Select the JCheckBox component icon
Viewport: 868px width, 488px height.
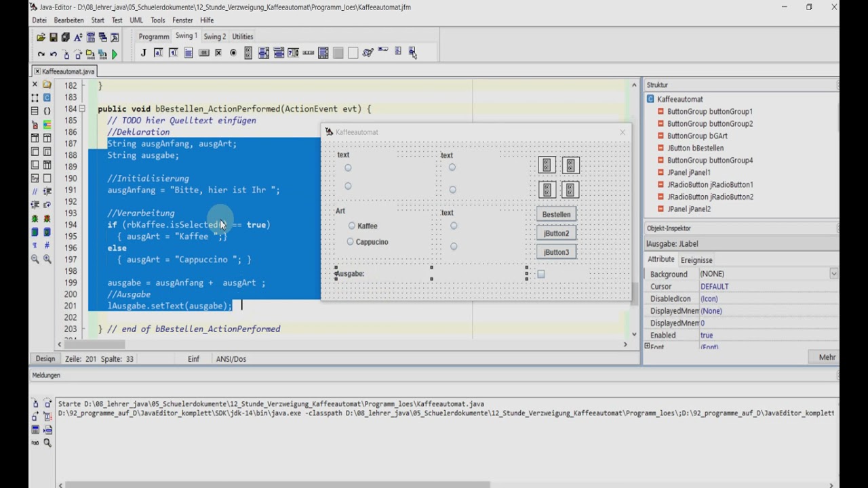tap(218, 53)
